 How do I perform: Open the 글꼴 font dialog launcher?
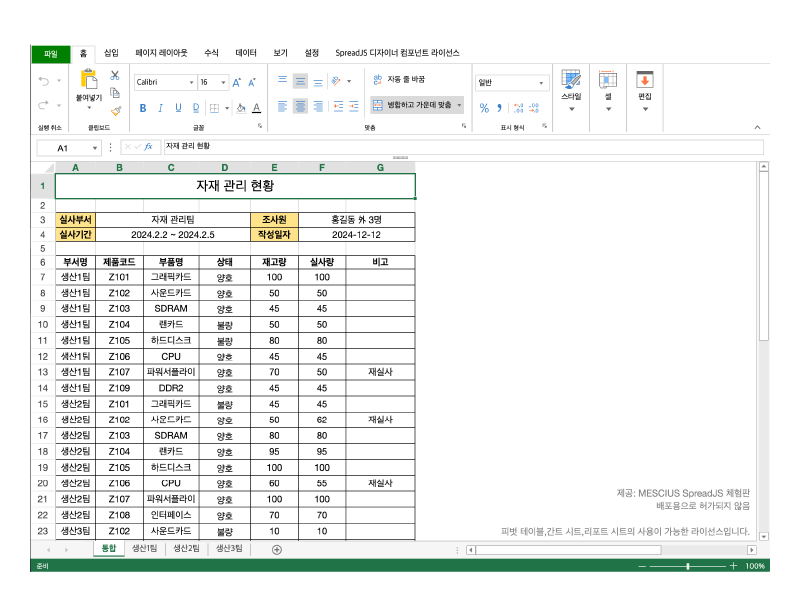tap(260, 126)
